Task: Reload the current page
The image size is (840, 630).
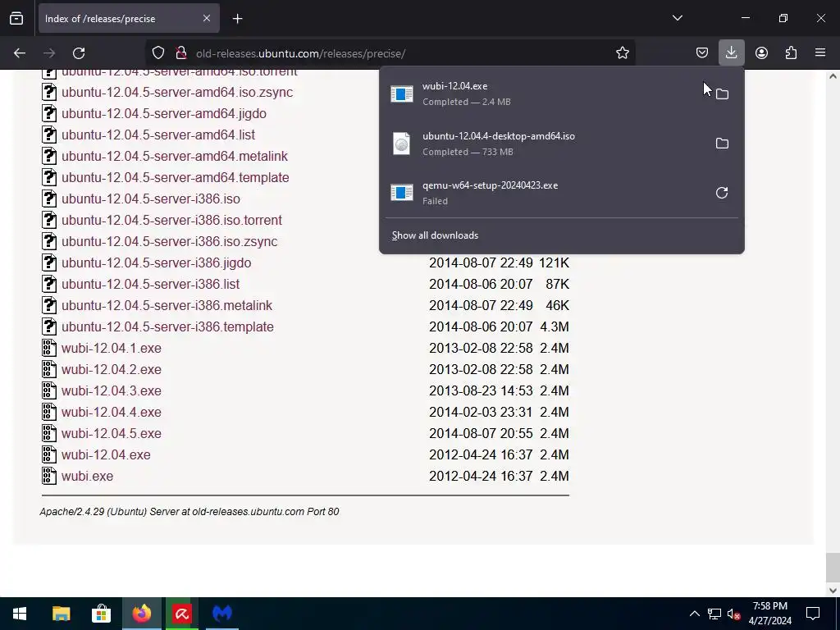Action: click(x=79, y=53)
